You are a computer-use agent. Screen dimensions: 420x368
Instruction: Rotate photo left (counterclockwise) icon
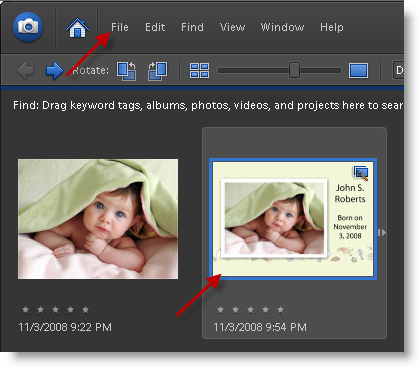(x=126, y=71)
